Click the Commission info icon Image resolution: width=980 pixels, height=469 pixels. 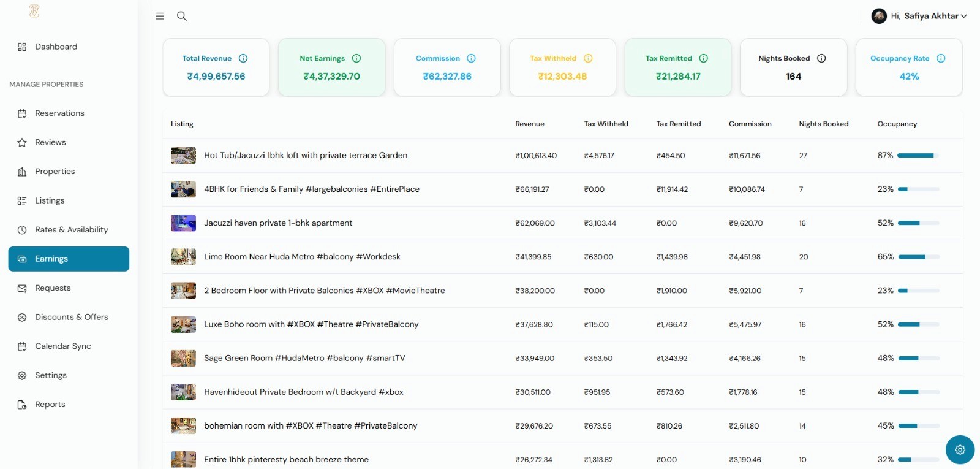[471, 58]
